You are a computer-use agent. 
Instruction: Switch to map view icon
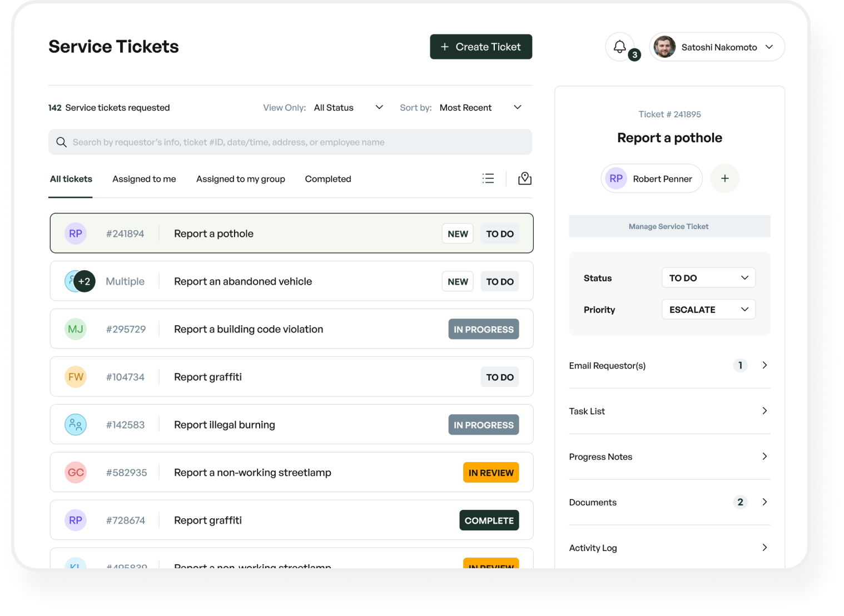(524, 178)
